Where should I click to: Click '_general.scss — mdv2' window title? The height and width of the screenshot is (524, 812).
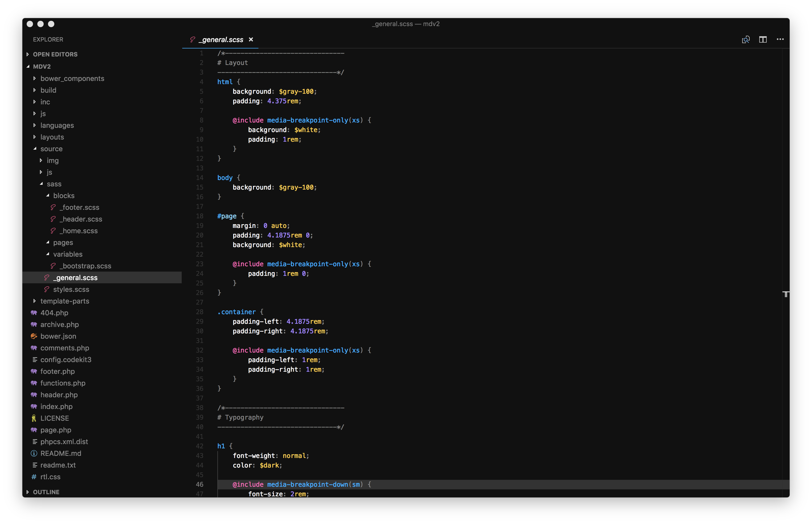(406, 24)
